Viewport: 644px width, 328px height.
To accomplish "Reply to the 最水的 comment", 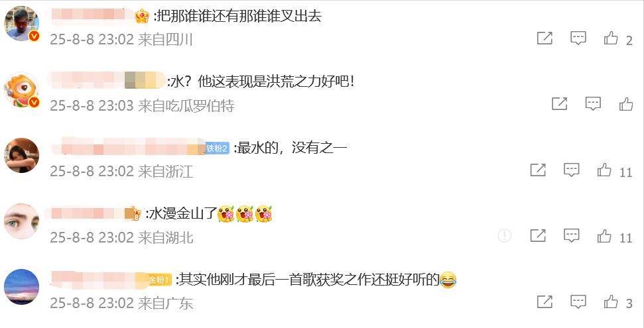I will [571, 170].
